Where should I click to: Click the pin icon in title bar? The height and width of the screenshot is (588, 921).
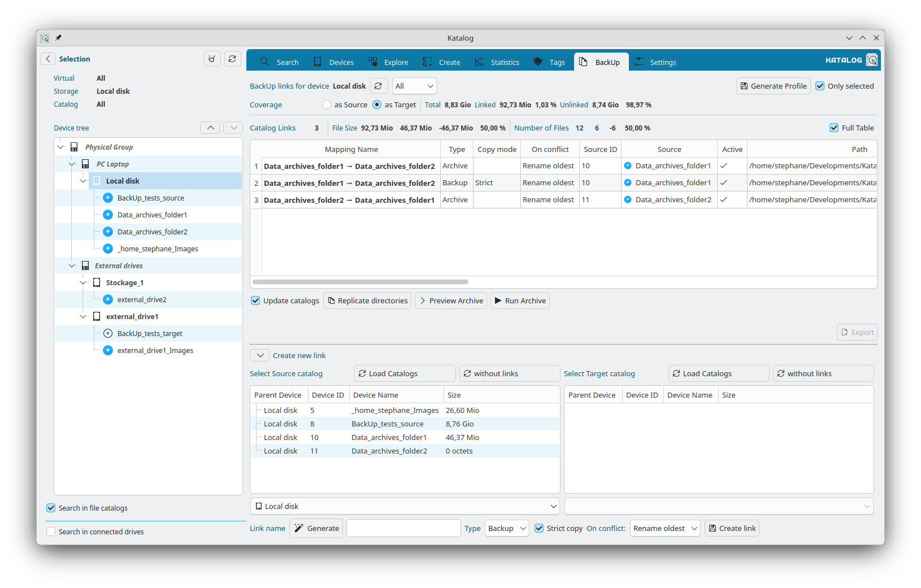coord(58,38)
